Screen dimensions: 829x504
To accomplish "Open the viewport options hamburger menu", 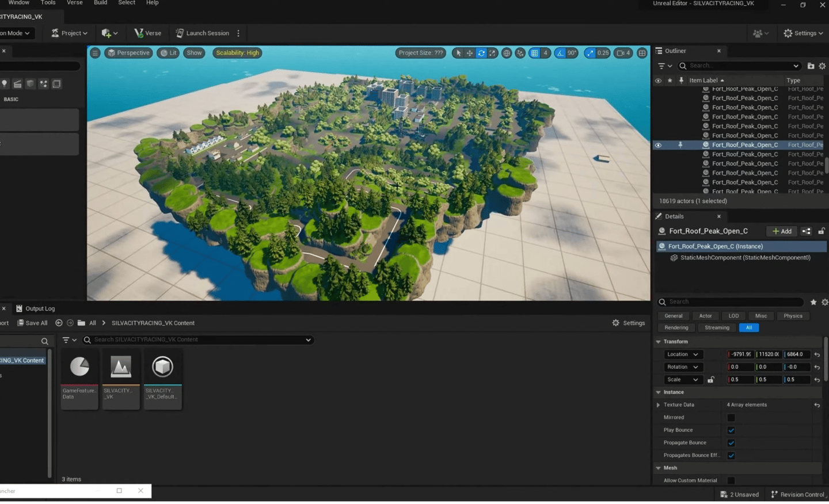I will [95, 53].
